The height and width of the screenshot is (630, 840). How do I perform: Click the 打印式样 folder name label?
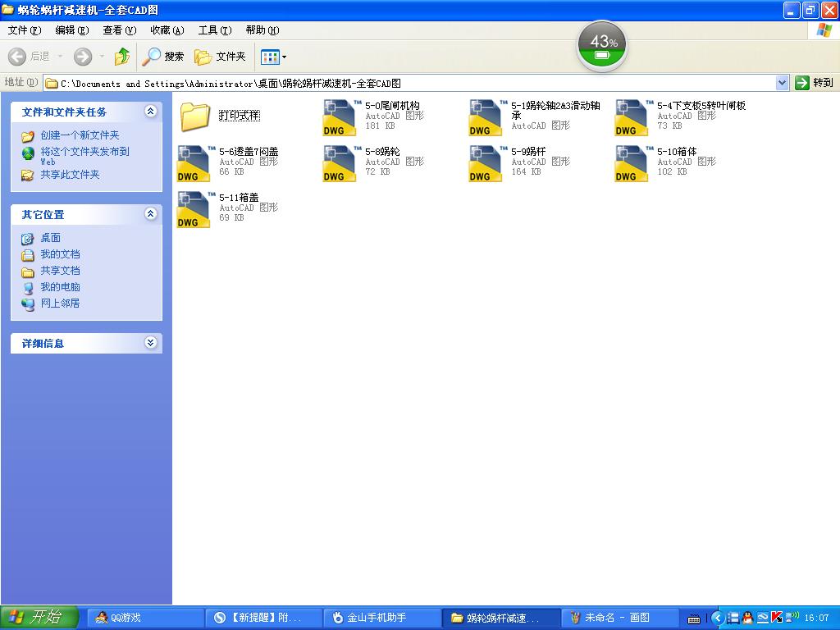[240, 116]
